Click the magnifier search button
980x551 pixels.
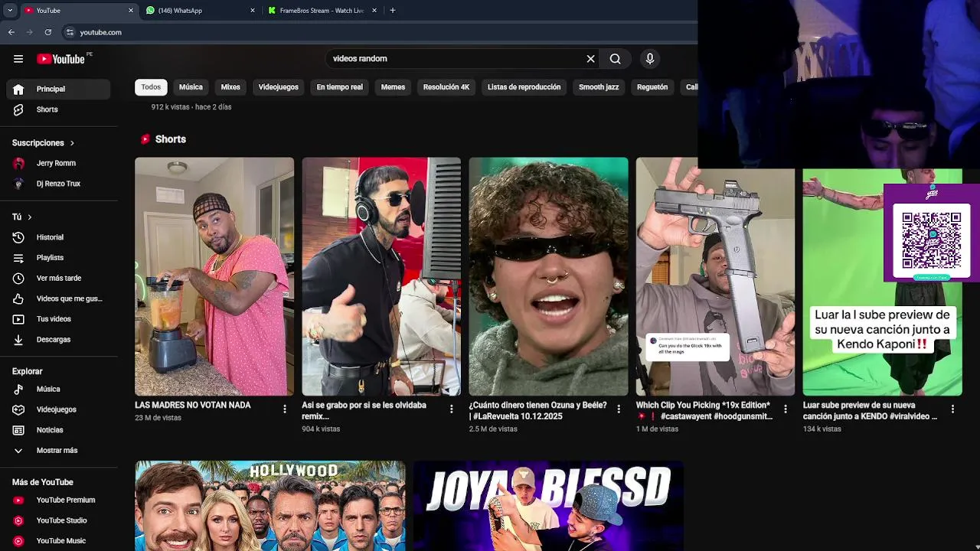tap(615, 59)
